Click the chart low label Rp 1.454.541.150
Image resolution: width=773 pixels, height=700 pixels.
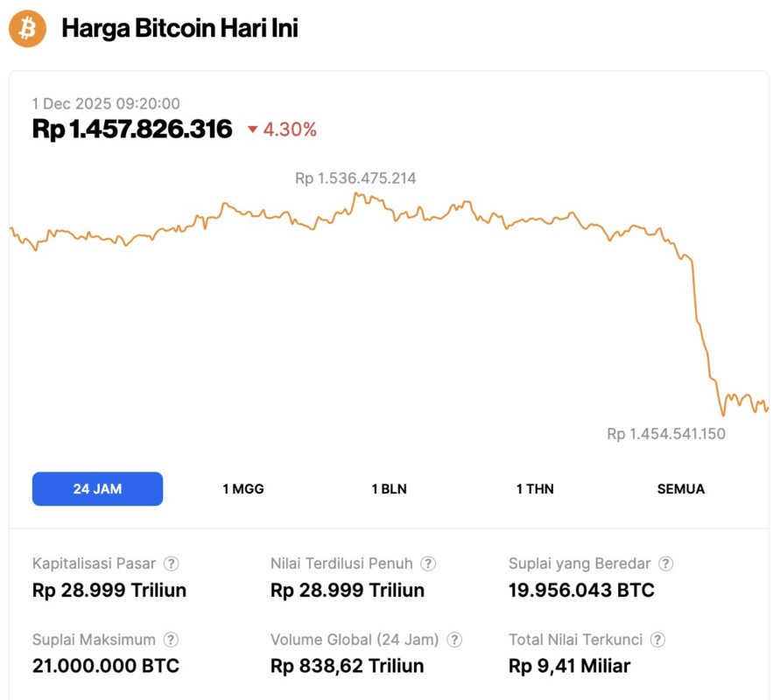click(665, 434)
